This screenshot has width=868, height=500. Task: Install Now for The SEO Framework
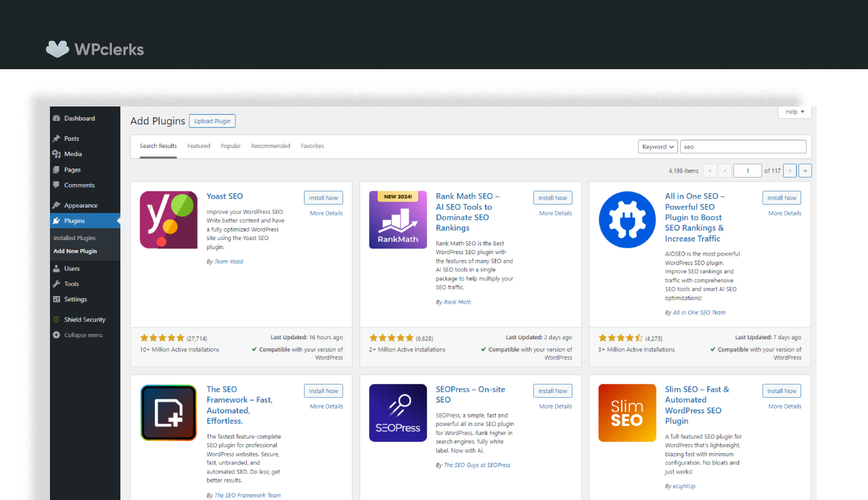click(323, 391)
